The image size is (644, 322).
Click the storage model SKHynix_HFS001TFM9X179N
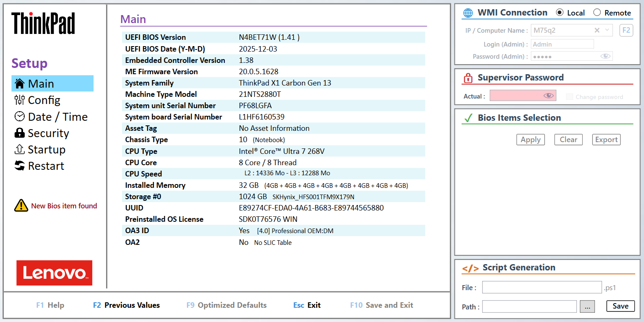[313, 197]
